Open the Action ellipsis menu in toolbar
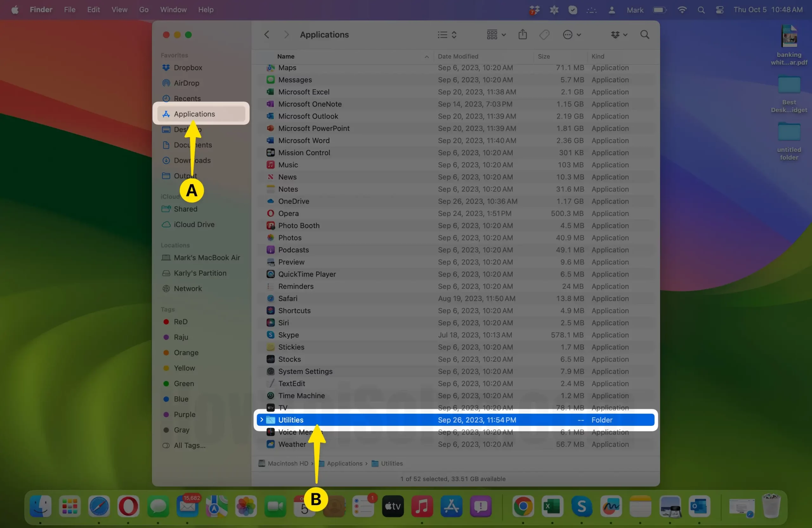This screenshot has width=812, height=528. point(572,35)
